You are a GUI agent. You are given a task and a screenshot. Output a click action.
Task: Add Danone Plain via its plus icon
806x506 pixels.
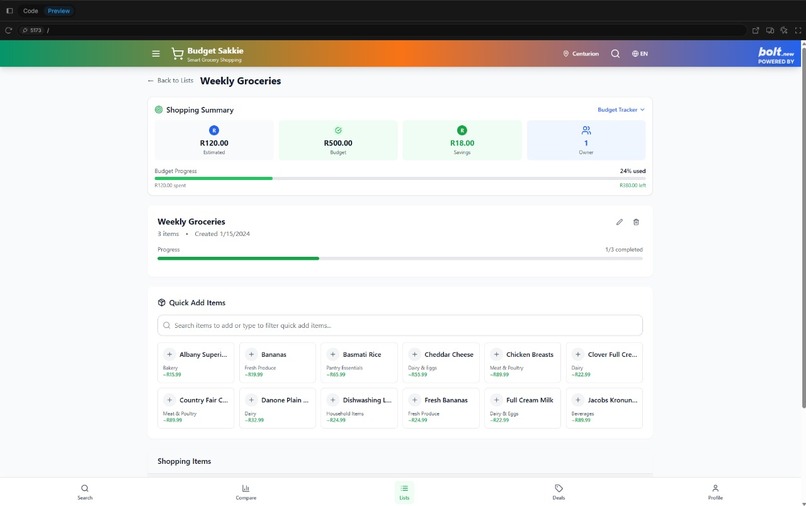click(x=251, y=400)
